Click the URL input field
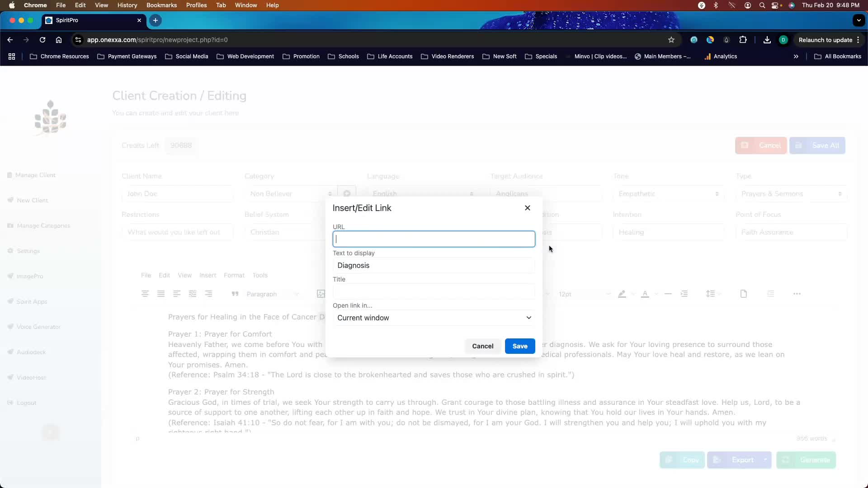The height and width of the screenshot is (488, 868). coord(434,239)
